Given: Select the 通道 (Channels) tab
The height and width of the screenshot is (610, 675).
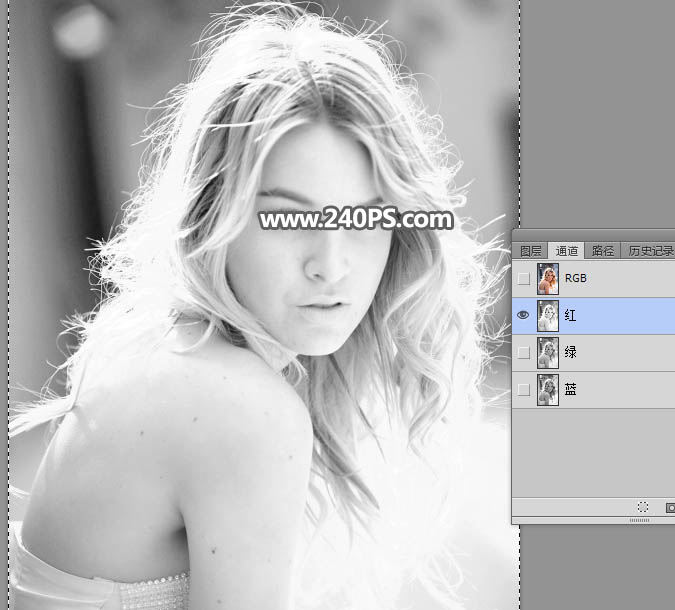Looking at the screenshot, I should 566,251.
